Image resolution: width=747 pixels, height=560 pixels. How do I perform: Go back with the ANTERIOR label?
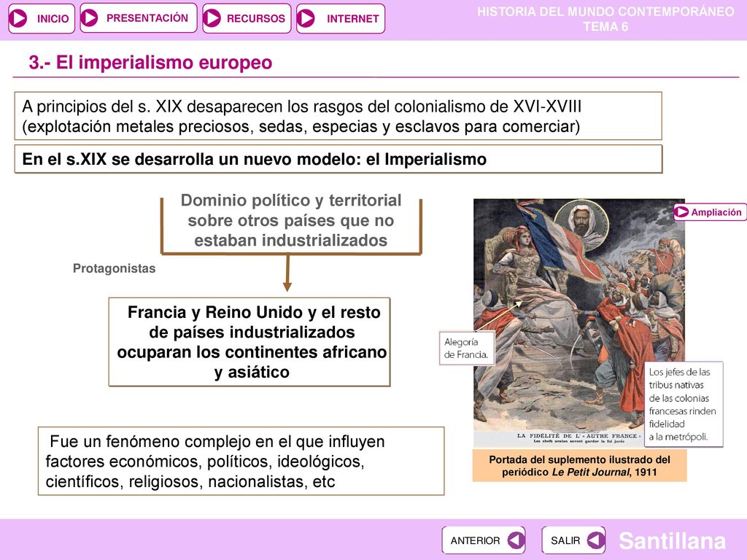pyautogui.click(x=475, y=541)
